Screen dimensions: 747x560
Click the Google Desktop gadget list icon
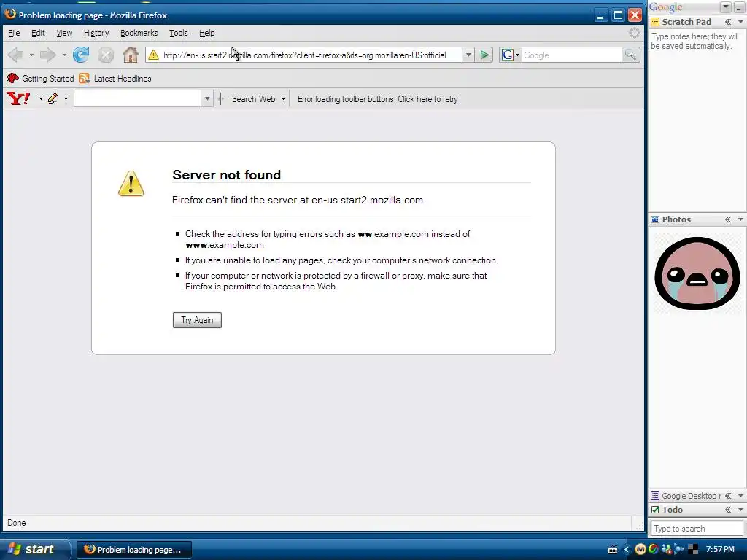tap(655, 496)
